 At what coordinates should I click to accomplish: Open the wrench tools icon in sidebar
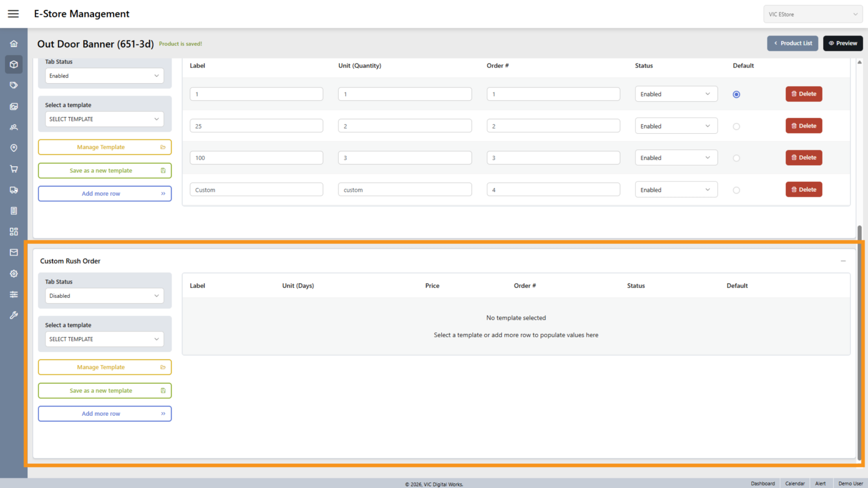(14, 315)
